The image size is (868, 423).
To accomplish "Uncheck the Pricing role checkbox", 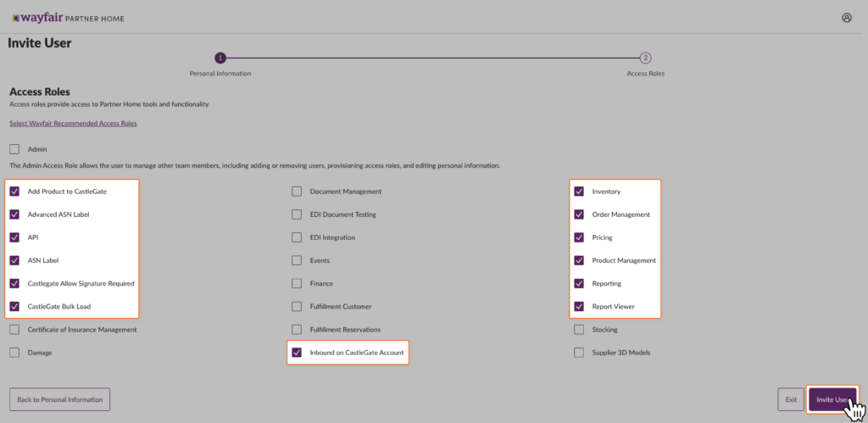I will point(579,237).
